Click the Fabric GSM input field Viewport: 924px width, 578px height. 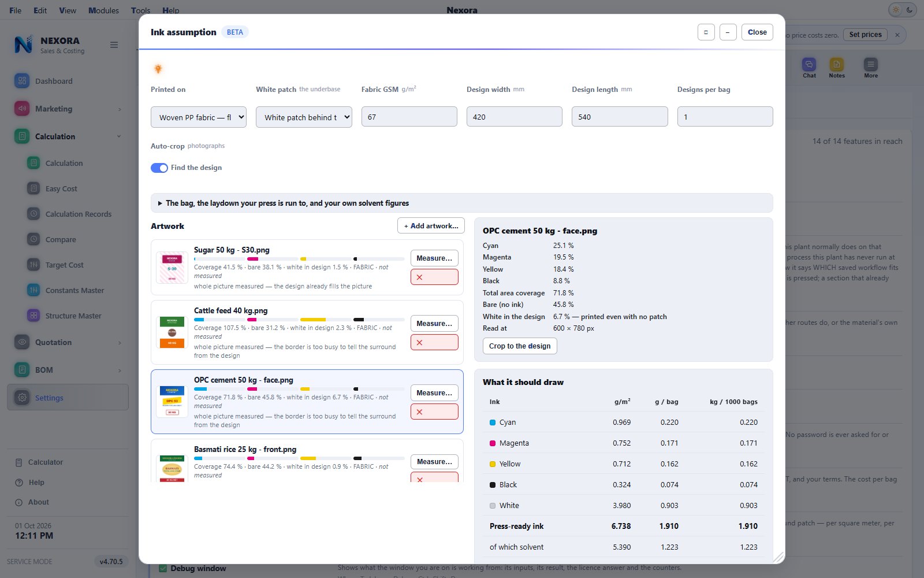tap(409, 117)
